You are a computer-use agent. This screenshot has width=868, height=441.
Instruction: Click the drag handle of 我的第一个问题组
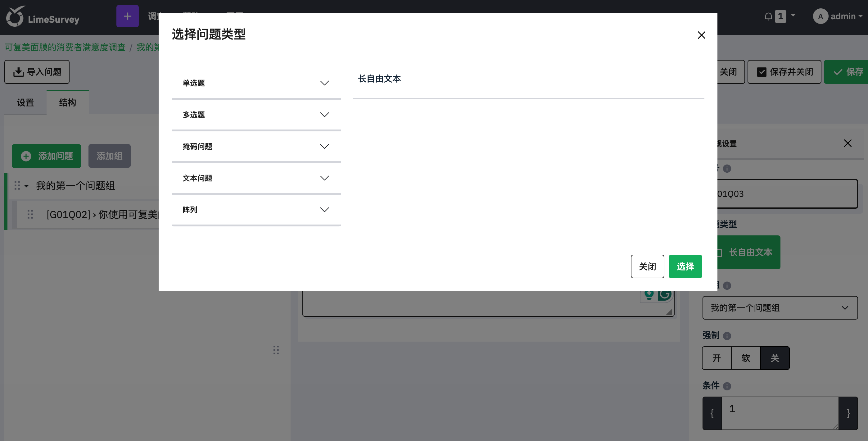click(x=17, y=185)
